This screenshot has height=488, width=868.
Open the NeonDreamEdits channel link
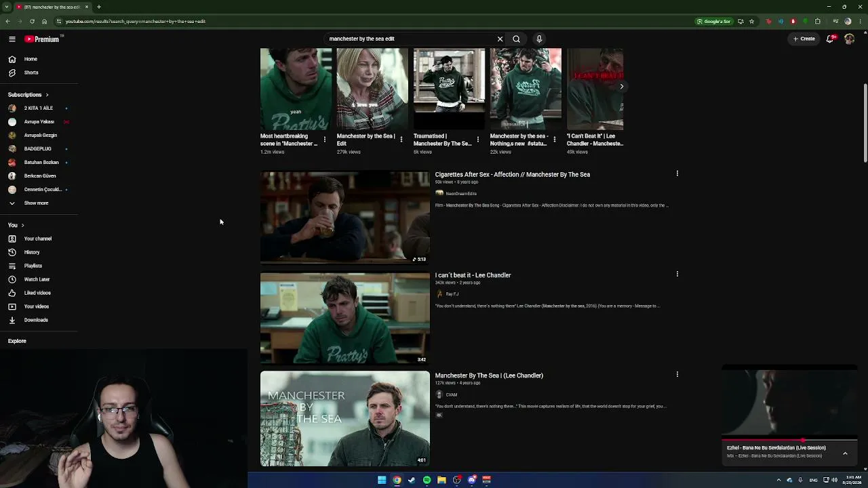pos(461,194)
